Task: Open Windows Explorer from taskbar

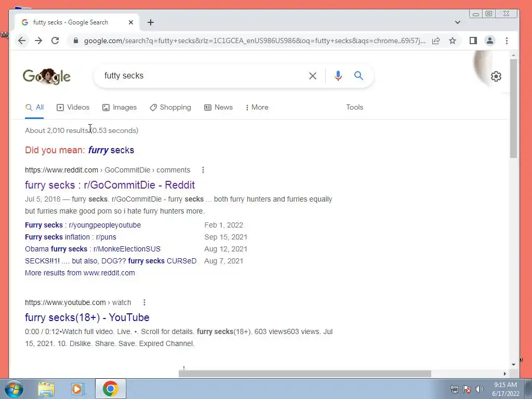Action: 46,389
